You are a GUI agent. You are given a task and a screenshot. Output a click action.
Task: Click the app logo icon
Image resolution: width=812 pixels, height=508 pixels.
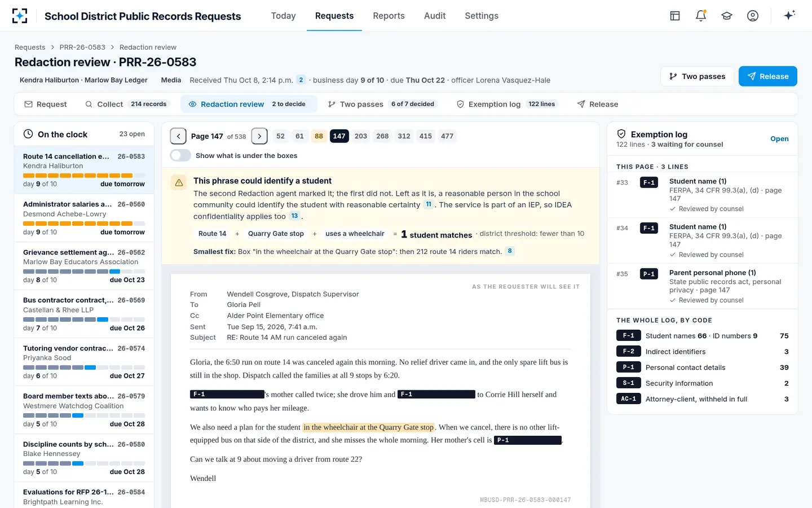pos(20,16)
